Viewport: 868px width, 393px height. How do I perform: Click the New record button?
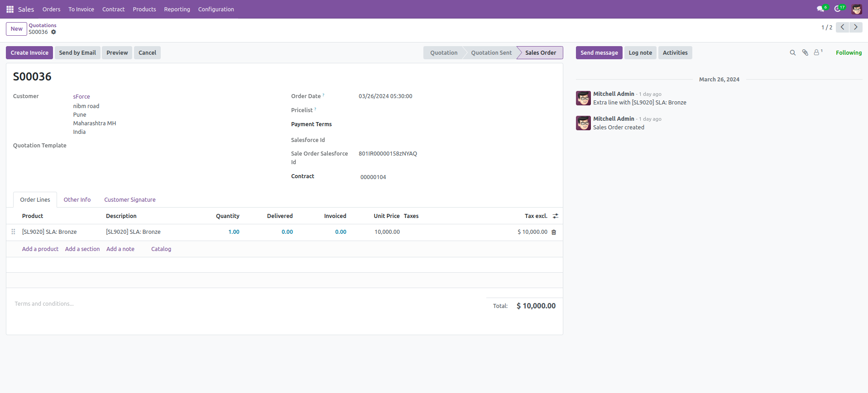[x=16, y=29]
